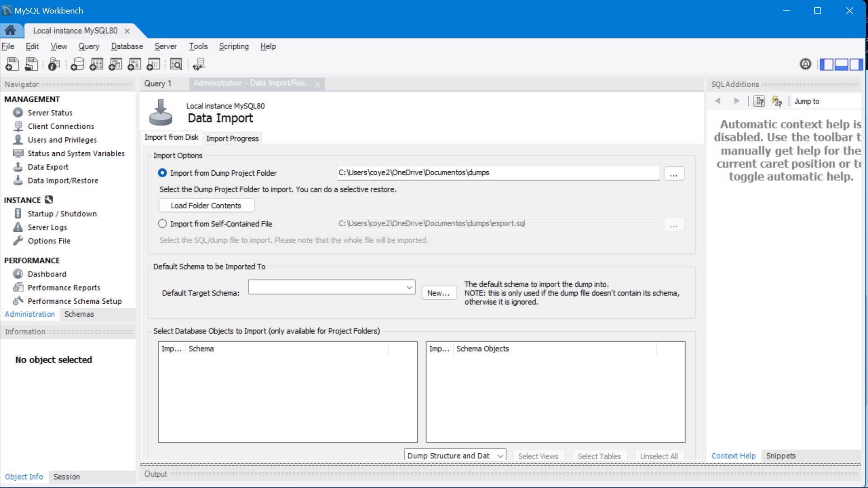Click the Performance Schema Setup icon
The width and height of the screenshot is (868, 488).
click(17, 300)
